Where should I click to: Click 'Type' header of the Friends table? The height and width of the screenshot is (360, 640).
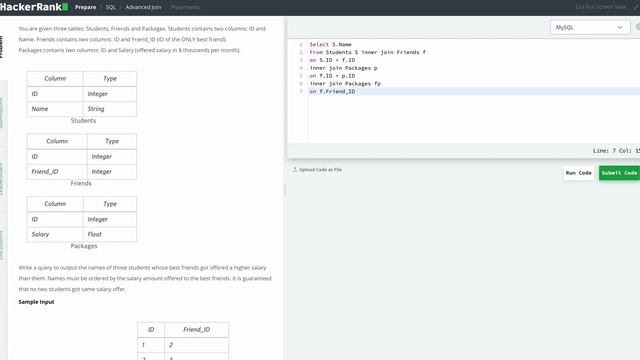tap(112, 141)
